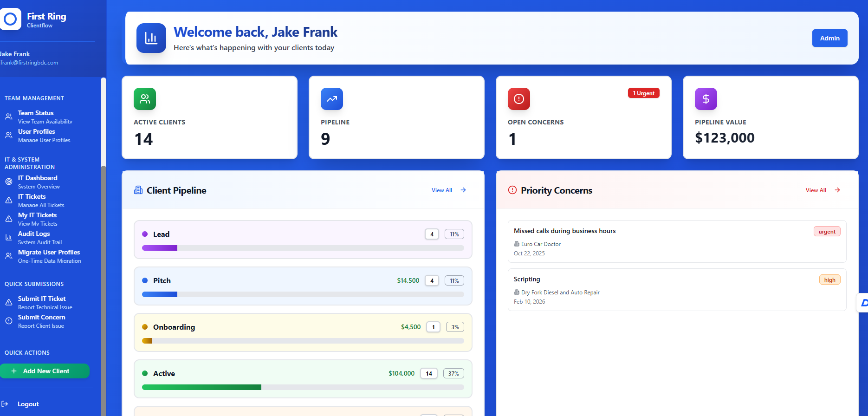The image size is (868, 416).
Task: Click the Active Clients count 14
Action: click(x=143, y=139)
